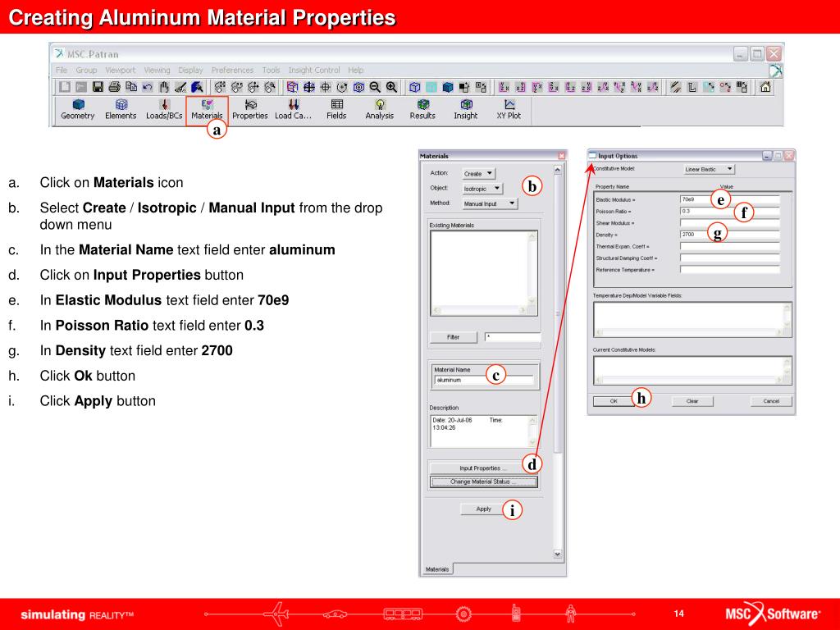Viewport: 840px width, 630px height.
Task: Open the Insight application
Action: (x=466, y=109)
